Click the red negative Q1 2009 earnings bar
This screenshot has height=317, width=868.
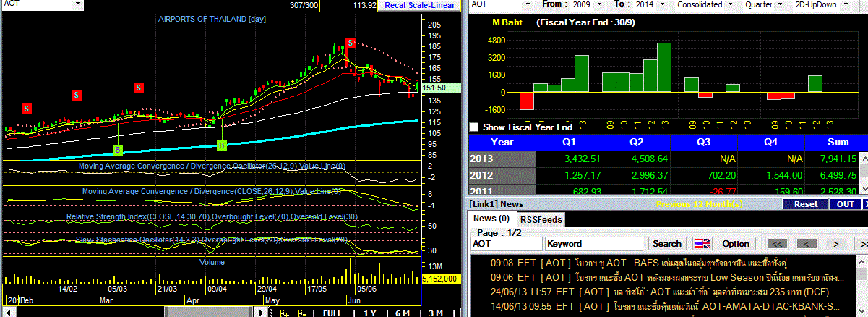[526, 101]
